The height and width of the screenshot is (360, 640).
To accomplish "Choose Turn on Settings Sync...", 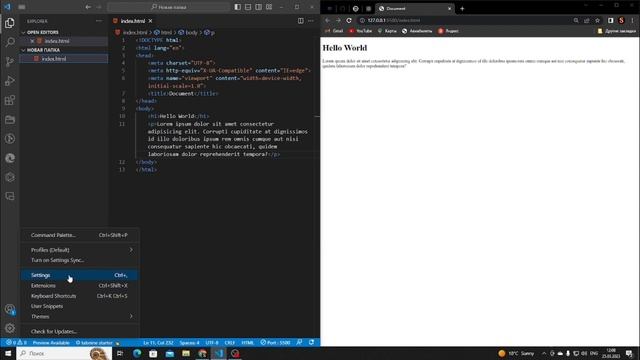I will coord(80,260).
